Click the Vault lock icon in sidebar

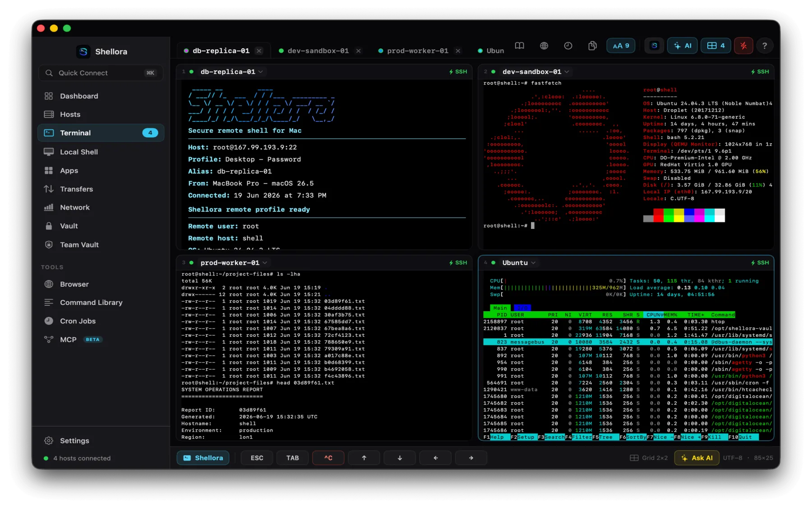[49, 226]
